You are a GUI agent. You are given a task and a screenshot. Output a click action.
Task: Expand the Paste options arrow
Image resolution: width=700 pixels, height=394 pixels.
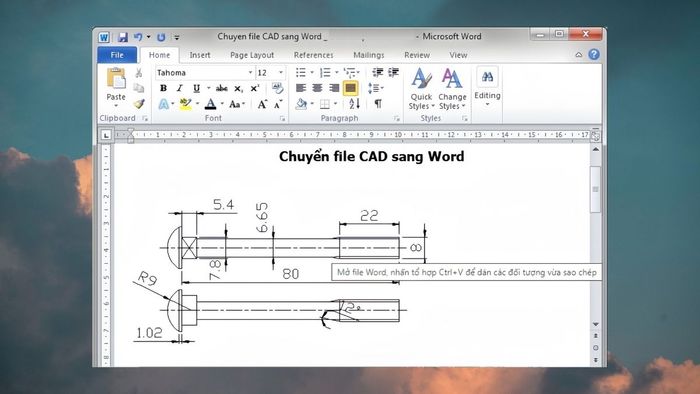click(x=116, y=106)
